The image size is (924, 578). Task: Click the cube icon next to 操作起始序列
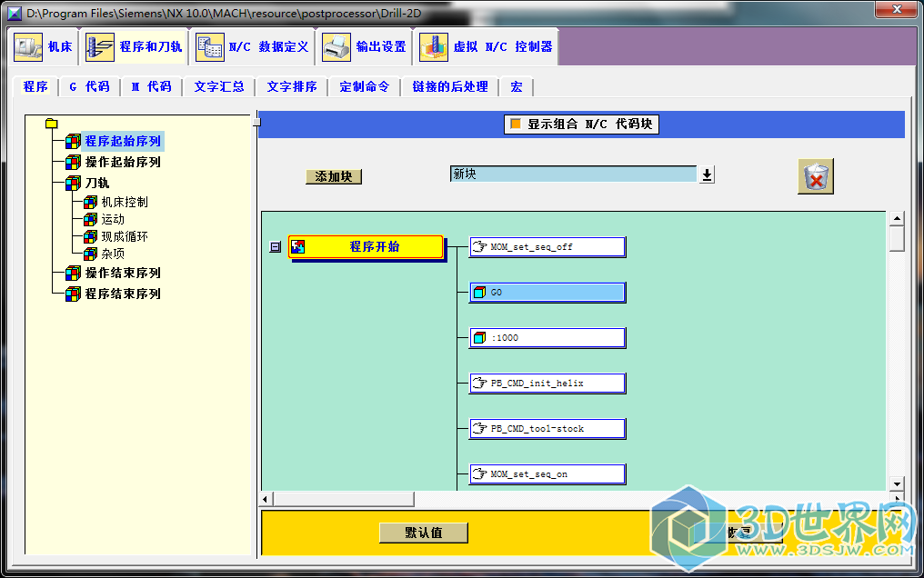coord(73,162)
